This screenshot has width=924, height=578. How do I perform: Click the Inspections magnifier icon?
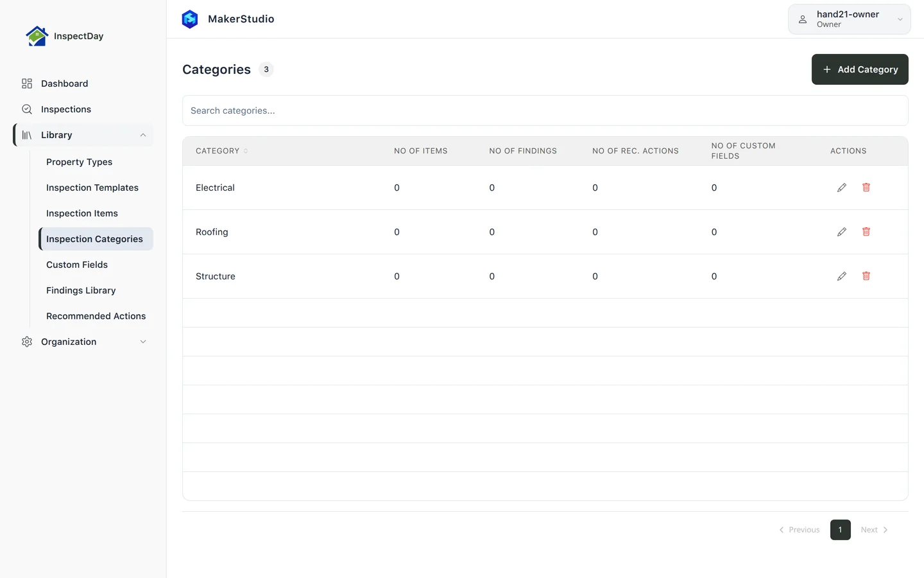tap(27, 109)
